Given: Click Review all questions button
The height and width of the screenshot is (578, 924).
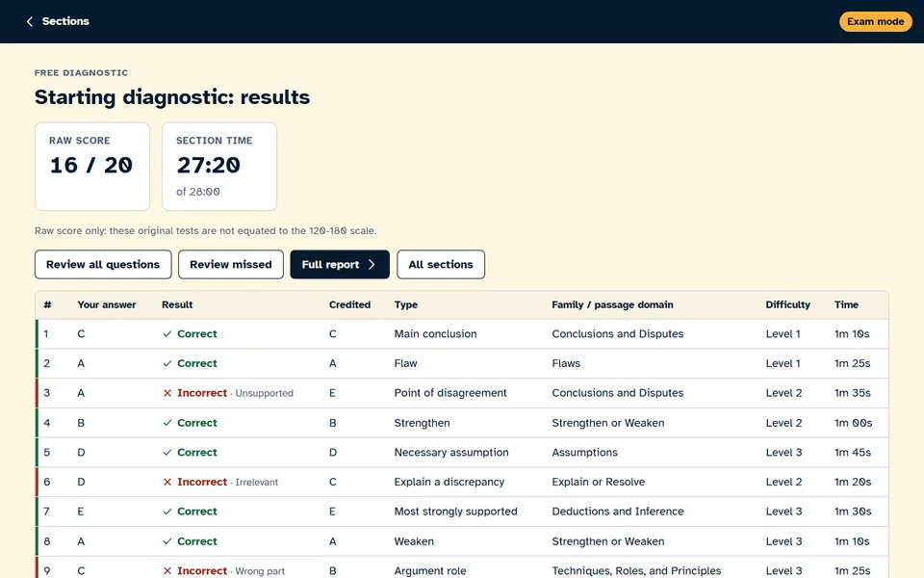Looking at the screenshot, I should (x=103, y=264).
